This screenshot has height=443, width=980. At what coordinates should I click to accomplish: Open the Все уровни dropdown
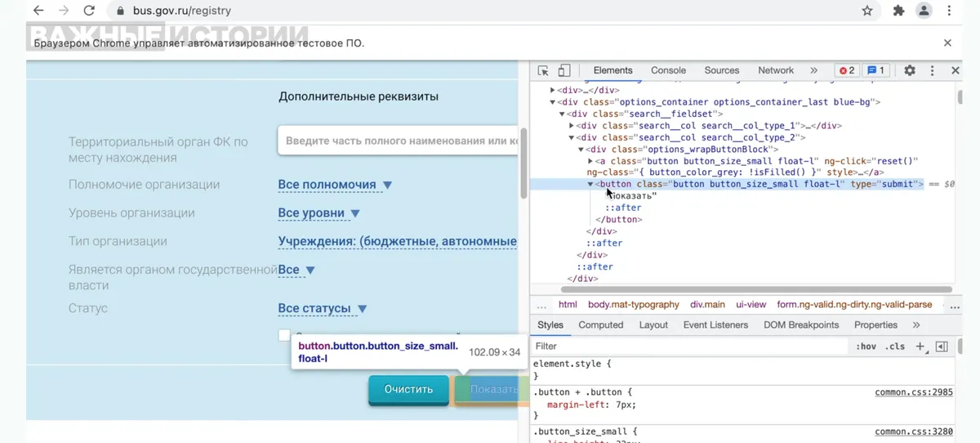pyautogui.click(x=318, y=213)
